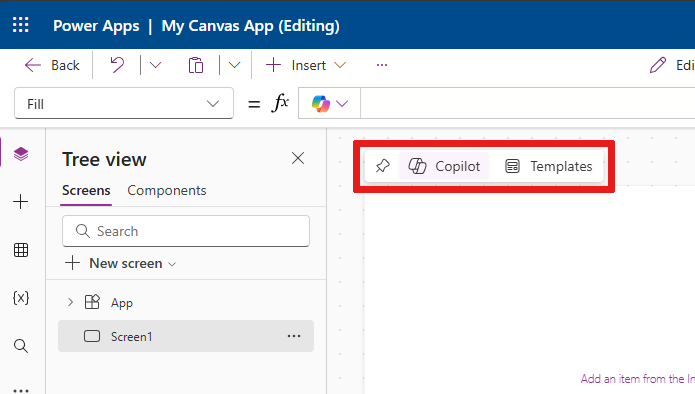Click the Power Apps title text
The width and height of the screenshot is (695, 394).
coord(96,26)
